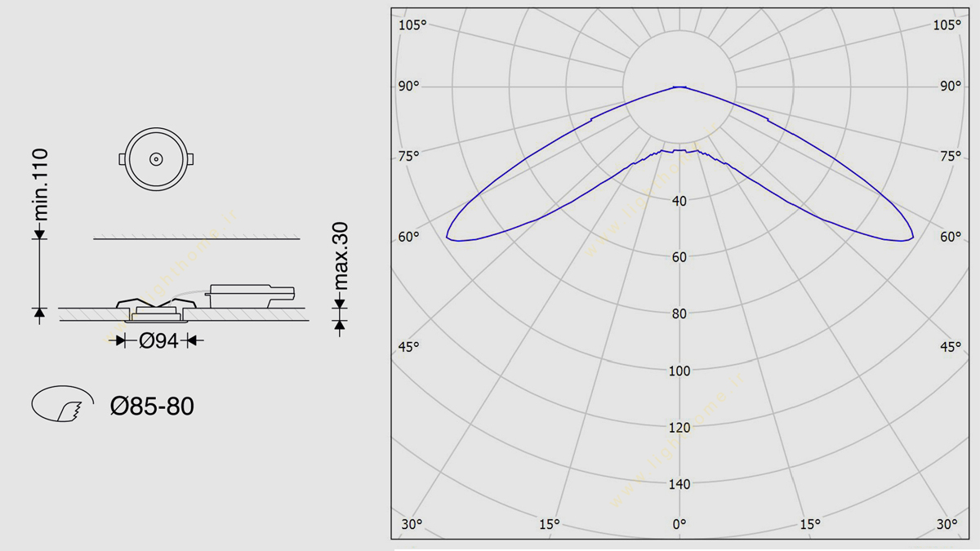Image resolution: width=980 pixels, height=551 pixels.
Task: Click the 15° label right of 0°
Action: 809,524
